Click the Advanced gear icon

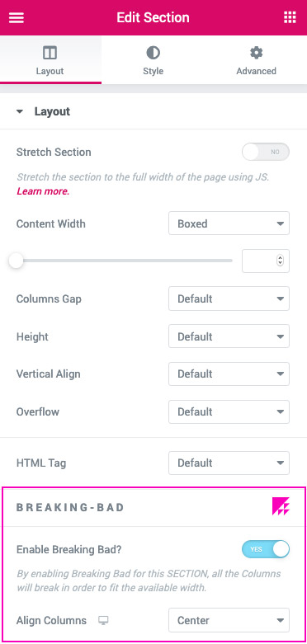[256, 53]
